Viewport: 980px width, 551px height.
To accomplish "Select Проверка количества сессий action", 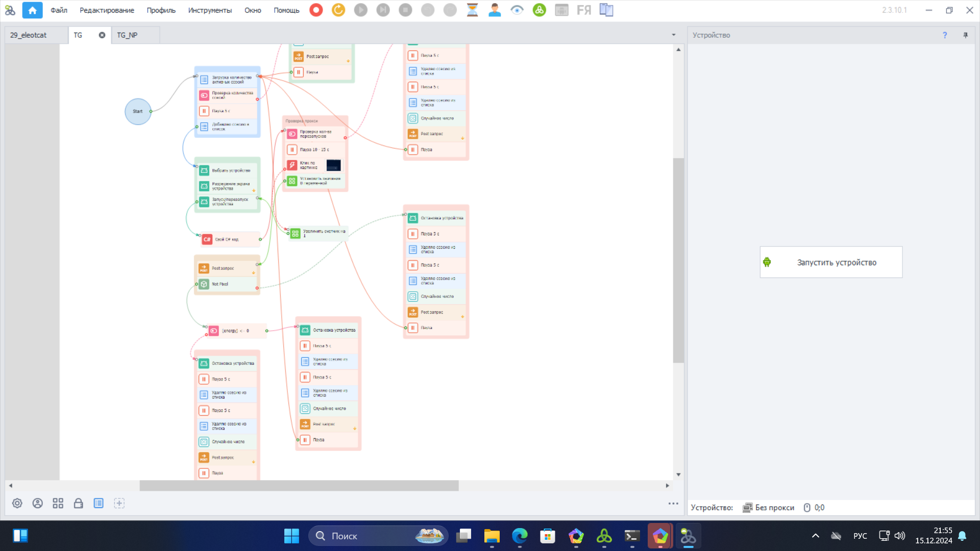I will [x=228, y=95].
